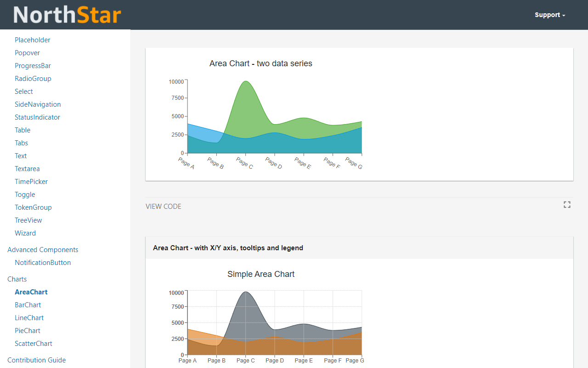
Task: Open the BarChart documentation page
Action: (x=28, y=305)
